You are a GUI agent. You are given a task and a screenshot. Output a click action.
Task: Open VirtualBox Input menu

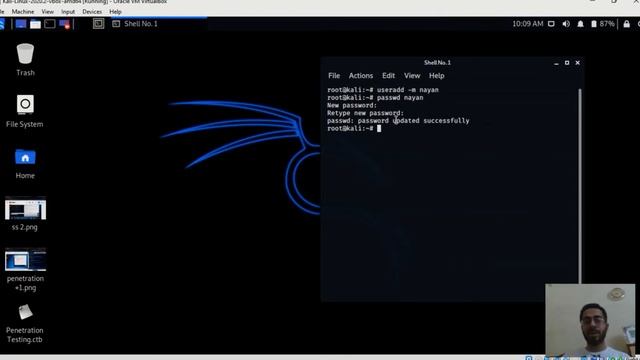click(x=68, y=12)
